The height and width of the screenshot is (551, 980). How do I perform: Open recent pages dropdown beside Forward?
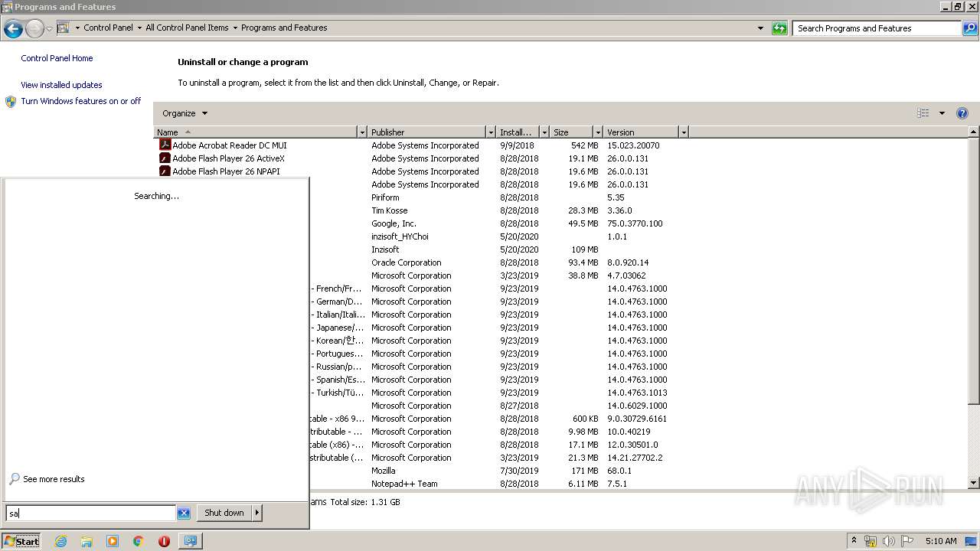pos(49,28)
